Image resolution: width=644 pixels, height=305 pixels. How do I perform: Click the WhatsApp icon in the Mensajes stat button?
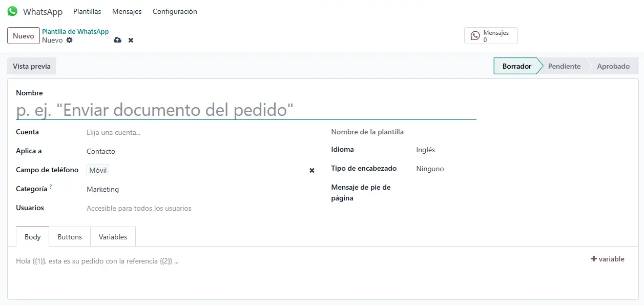pos(475,36)
